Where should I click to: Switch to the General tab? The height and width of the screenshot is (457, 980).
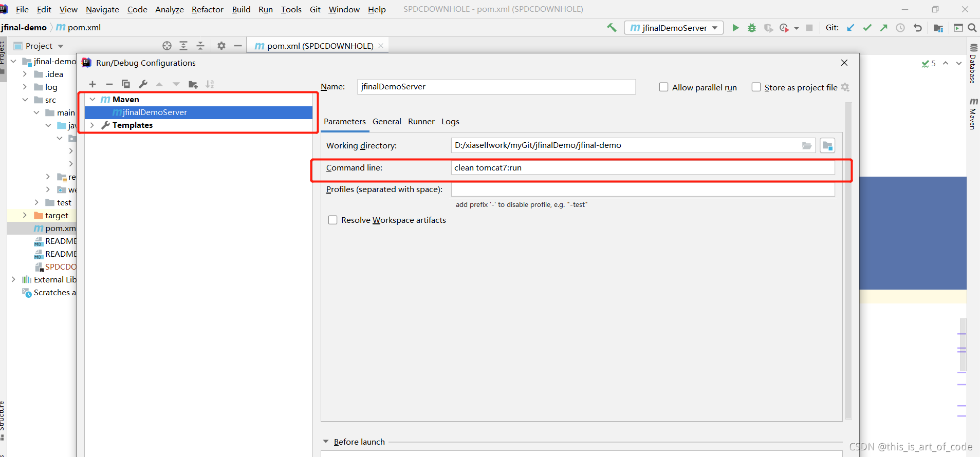click(x=387, y=122)
